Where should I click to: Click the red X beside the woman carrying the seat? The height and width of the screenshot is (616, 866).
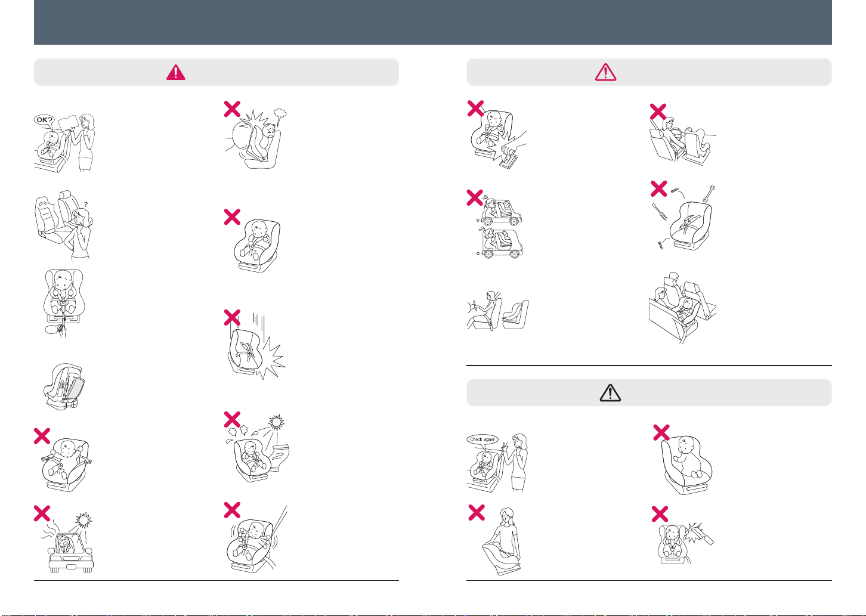pyautogui.click(x=477, y=512)
